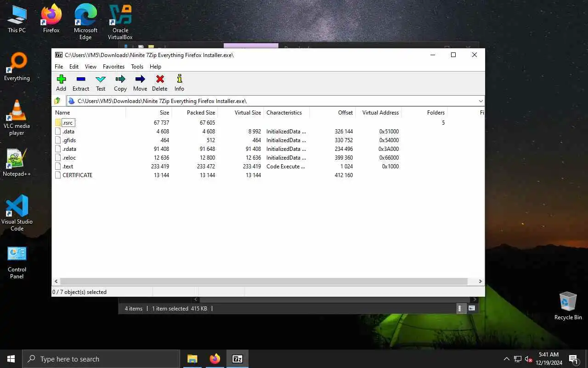Select the Everything desktop shortcut
The image size is (588, 368).
(x=17, y=67)
